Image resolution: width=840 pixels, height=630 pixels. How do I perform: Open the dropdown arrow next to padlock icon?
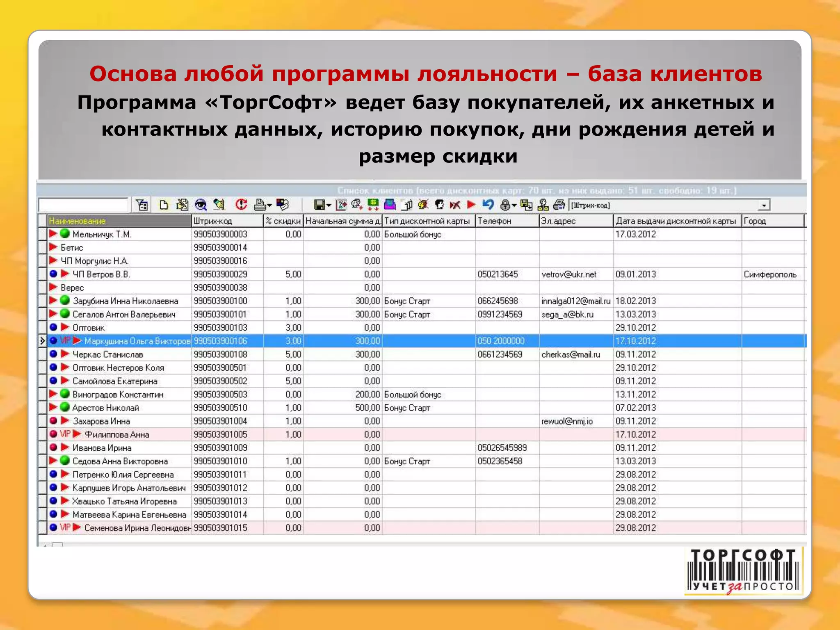(x=514, y=206)
